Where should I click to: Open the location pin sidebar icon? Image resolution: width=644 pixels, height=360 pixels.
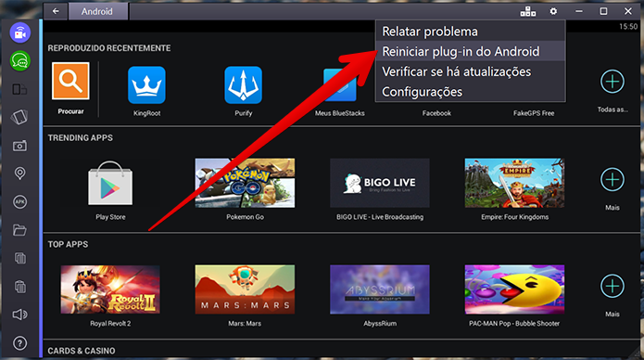(x=19, y=174)
